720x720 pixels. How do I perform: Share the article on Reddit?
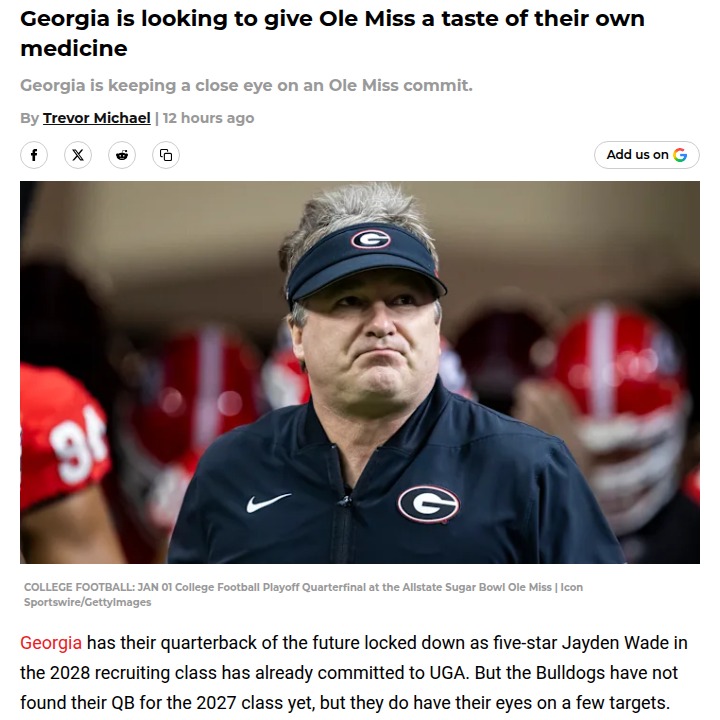[x=122, y=155]
